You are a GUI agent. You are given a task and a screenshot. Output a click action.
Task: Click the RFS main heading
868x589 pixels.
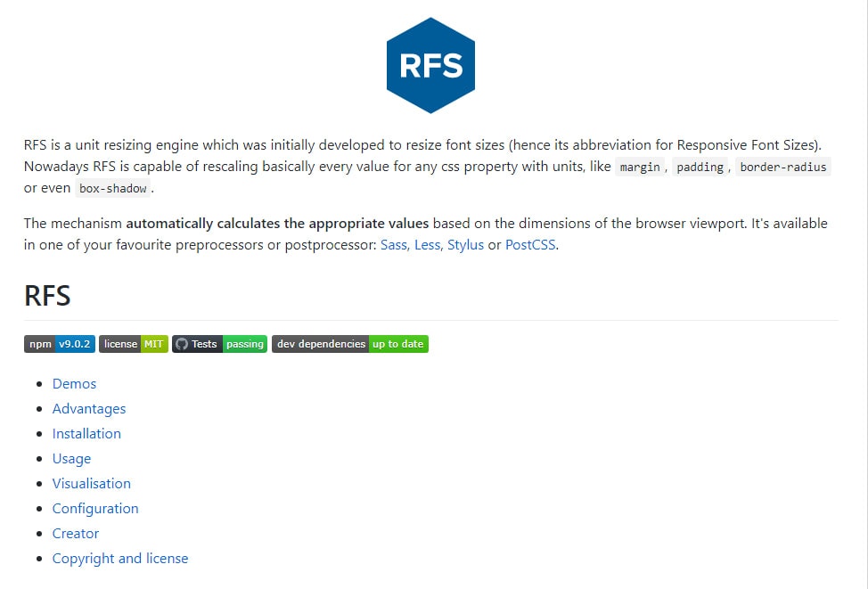point(47,296)
